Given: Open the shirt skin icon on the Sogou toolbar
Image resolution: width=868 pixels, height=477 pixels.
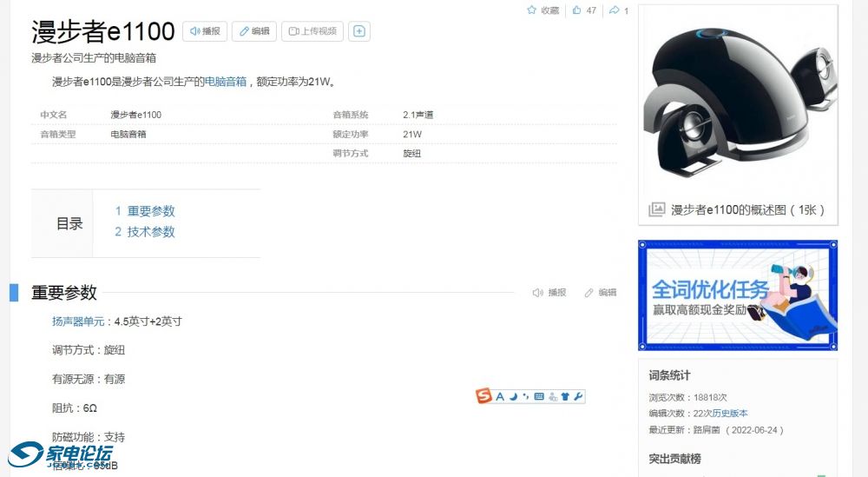Looking at the screenshot, I should [x=565, y=396].
